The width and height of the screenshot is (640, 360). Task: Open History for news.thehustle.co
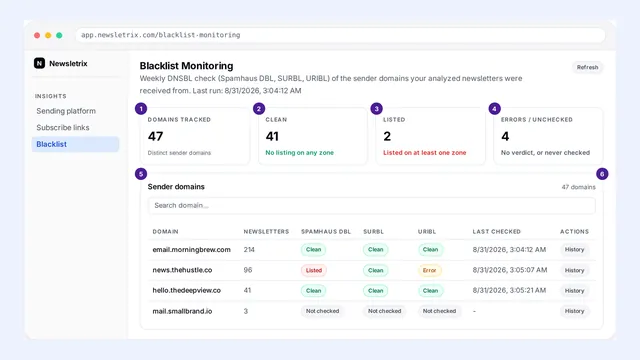click(574, 270)
